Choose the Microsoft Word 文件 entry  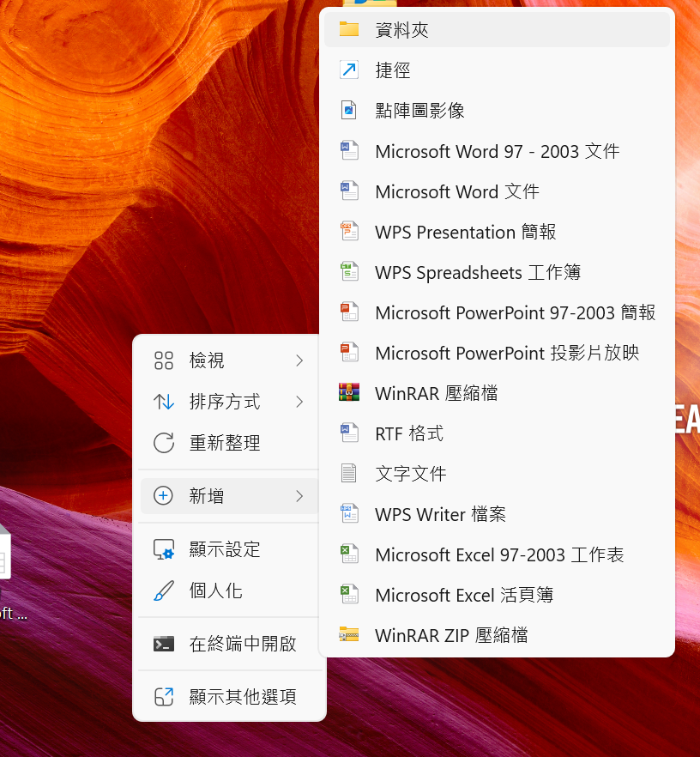497,191
